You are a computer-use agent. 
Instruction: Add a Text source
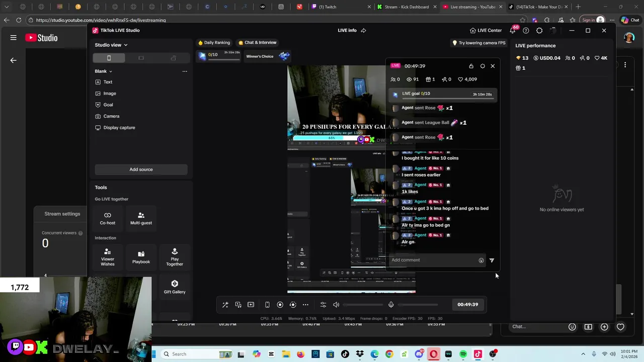pos(104,82)
